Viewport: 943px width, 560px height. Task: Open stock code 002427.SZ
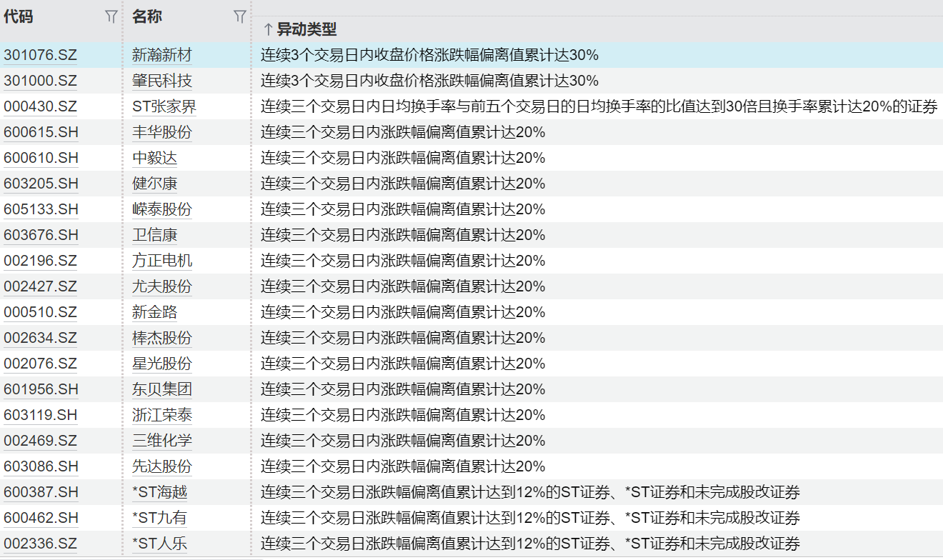point(41,286)
